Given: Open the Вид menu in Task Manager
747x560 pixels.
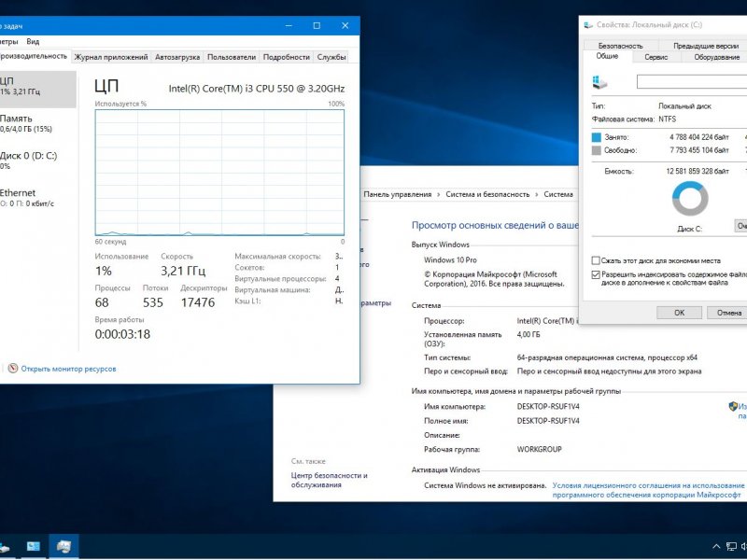Looking at the screenshot, I should [33, 41].
